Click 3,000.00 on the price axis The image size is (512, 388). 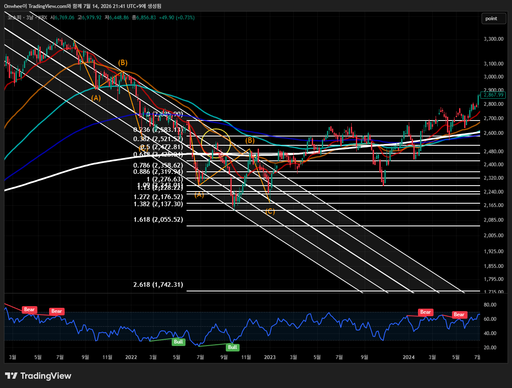494,77
